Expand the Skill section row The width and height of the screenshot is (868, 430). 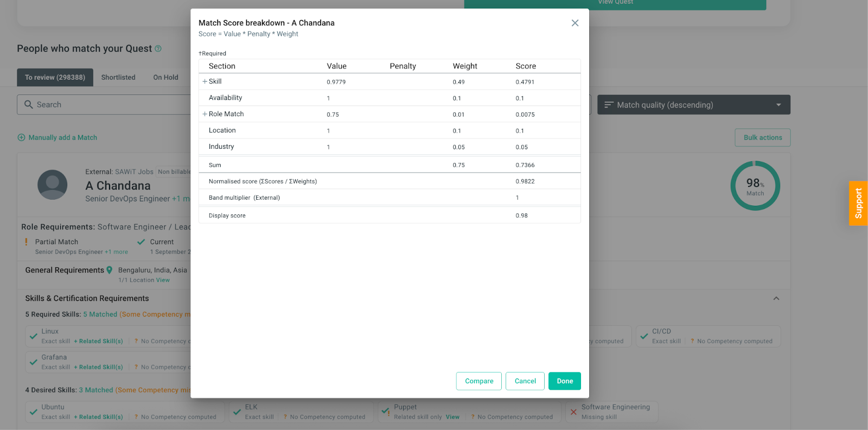pyautogui.click(x=205, y=81)
